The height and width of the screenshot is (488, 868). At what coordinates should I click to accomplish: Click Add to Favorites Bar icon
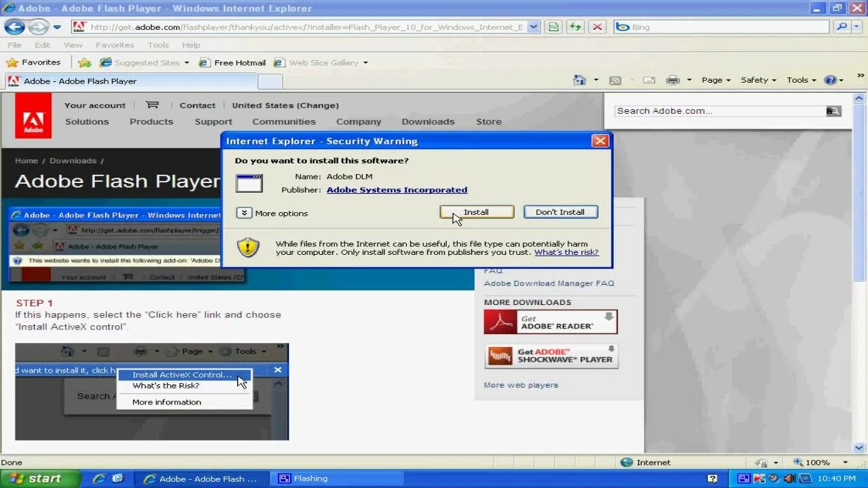tap(84, 62)
